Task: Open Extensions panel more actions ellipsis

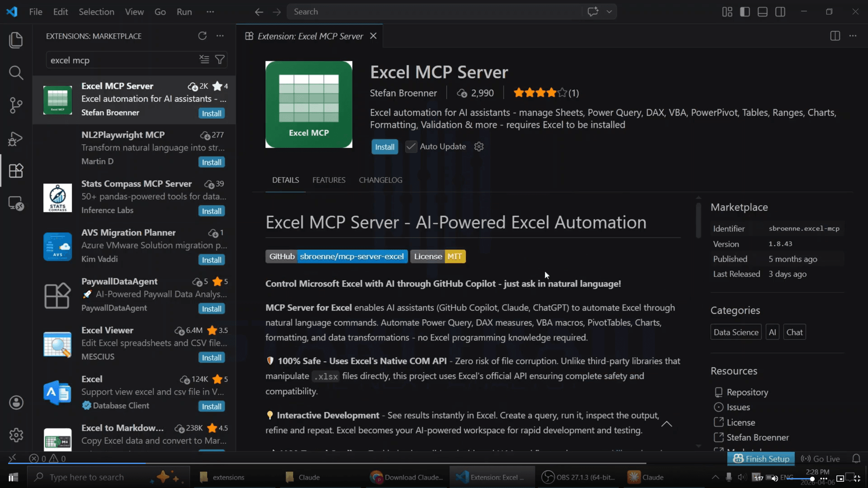Action: click(220, 36)
